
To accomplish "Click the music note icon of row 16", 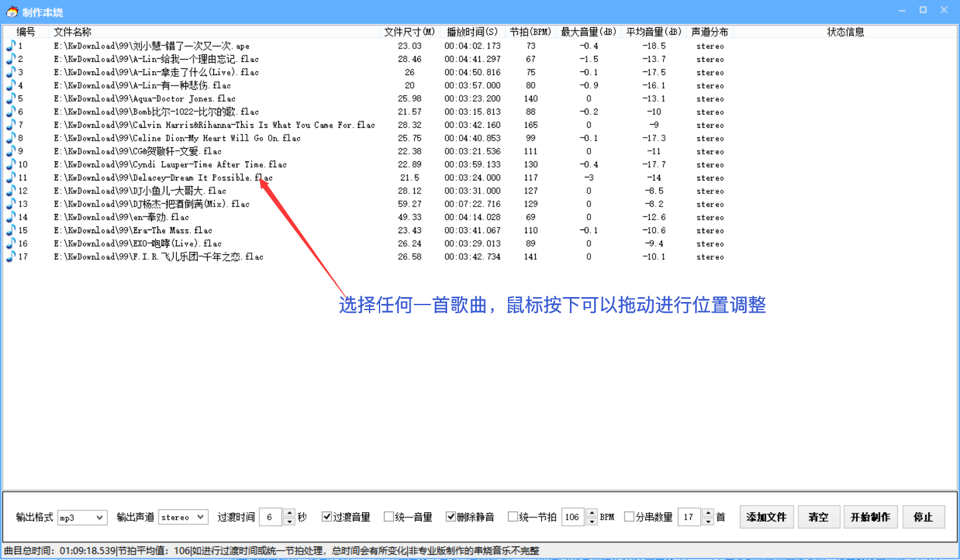I will tap(11, 243).
